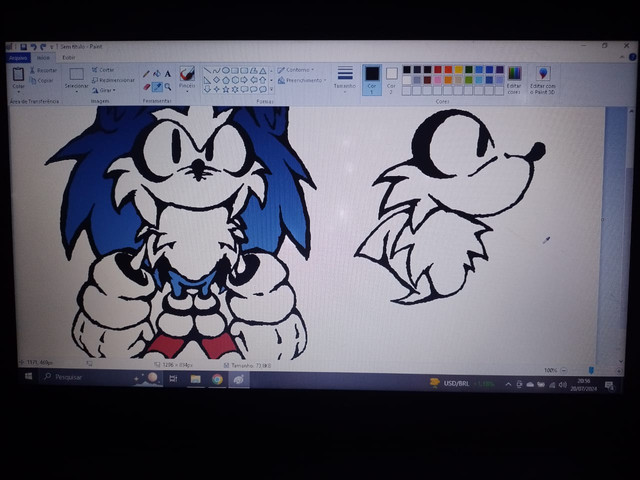Click Cortar crop button
This screenshot has height=480, width=640.
[103, 70]
